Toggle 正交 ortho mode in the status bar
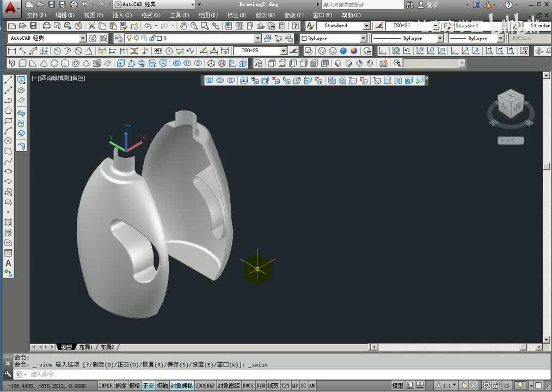This screenshot has height=392, width=552. pyautogui.click(x=148, y=385)
